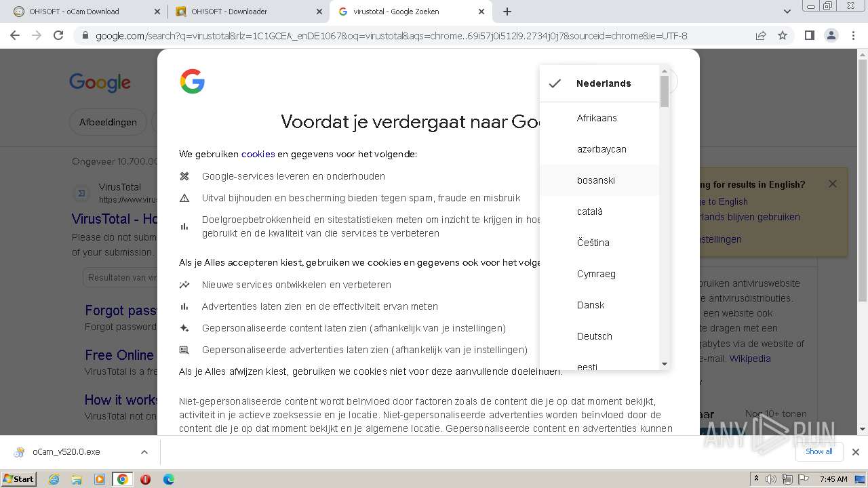Focus the address bar URL

[391, 36]
